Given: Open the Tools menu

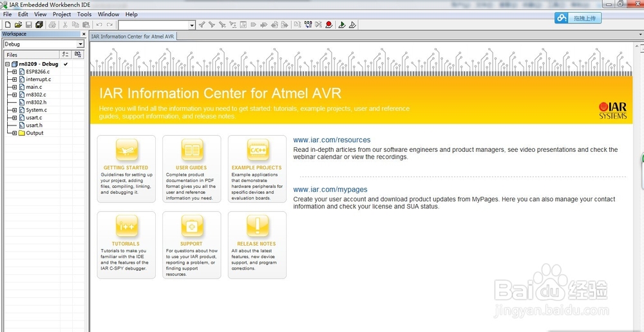Looking at the screenshot, I should [84, 14].
